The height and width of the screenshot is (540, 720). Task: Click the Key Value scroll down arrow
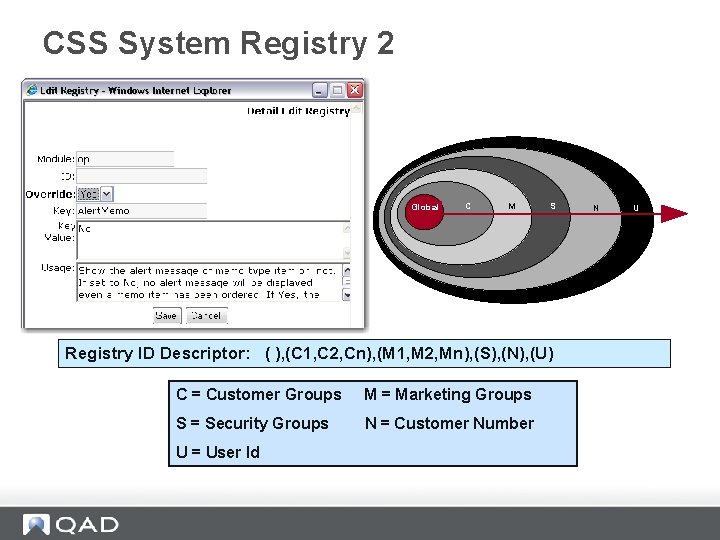(x=347, y=253)
